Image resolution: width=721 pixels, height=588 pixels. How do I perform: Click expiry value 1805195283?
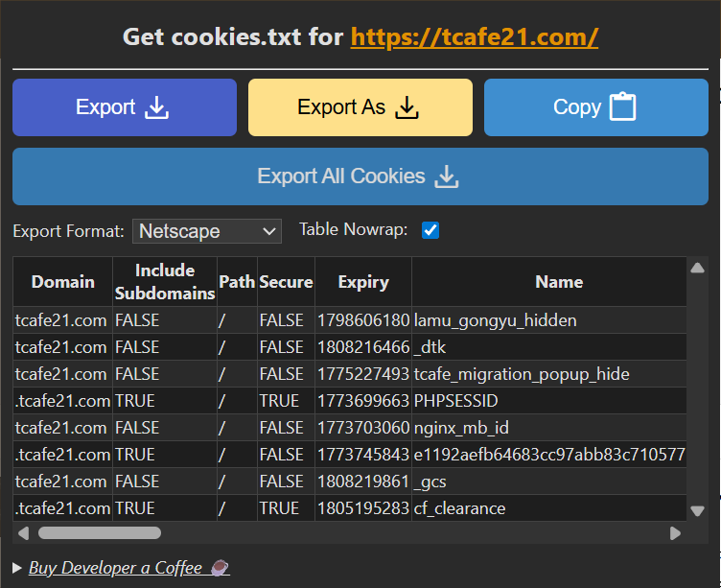click(363, 508)
